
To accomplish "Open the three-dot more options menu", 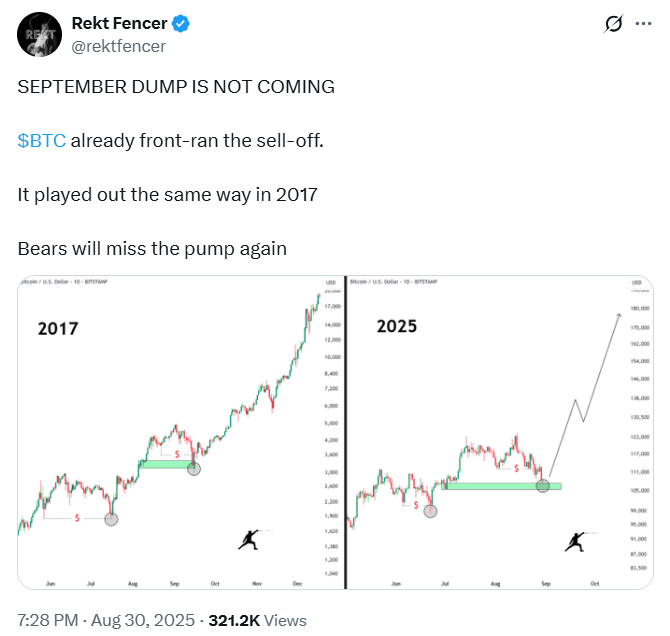I will [644, 24].
